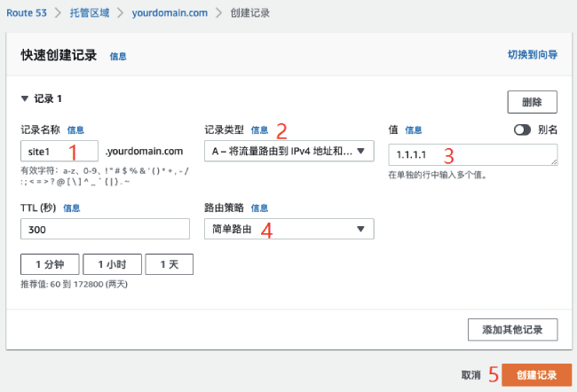Click the 创建记录 orange button
This screenshot has height=392, width=577.
click(x=535, y=375)
